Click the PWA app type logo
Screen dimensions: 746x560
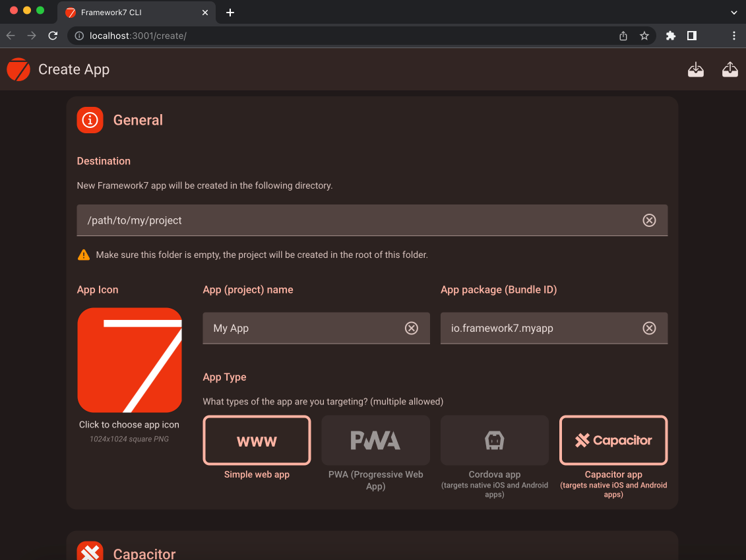[375, 440]
